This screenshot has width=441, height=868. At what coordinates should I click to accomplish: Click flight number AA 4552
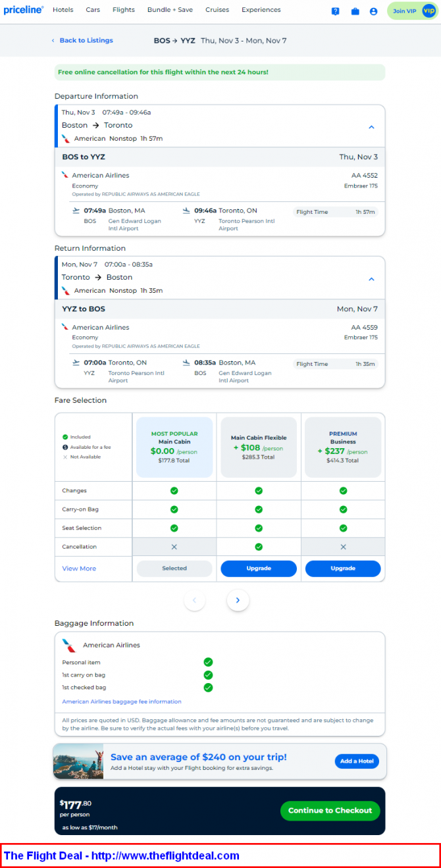(364, 175)
